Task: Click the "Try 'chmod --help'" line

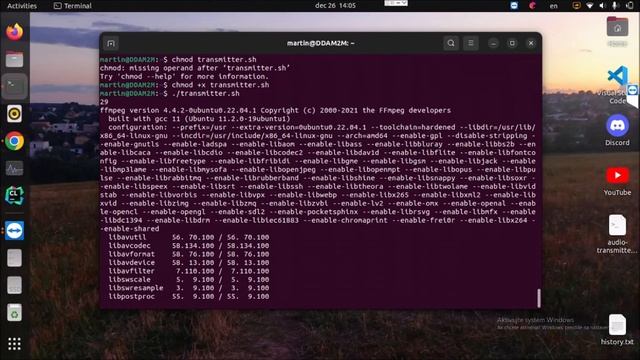Action: [x=184, y=76]
